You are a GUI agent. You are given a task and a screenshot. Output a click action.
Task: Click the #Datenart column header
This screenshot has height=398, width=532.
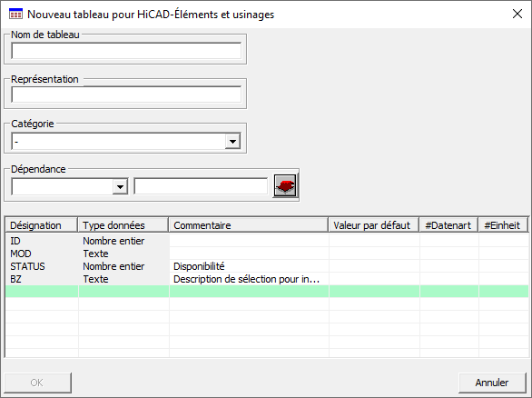pos(448,225)
